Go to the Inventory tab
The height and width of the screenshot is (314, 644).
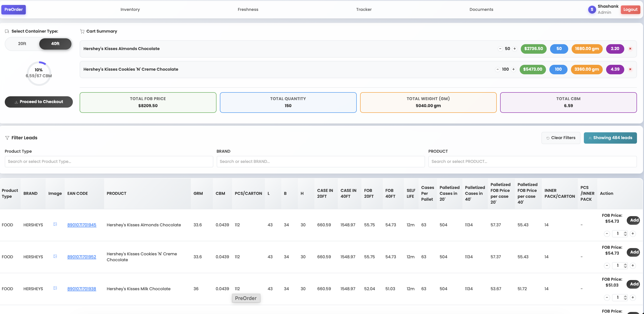tap(130, 10)
